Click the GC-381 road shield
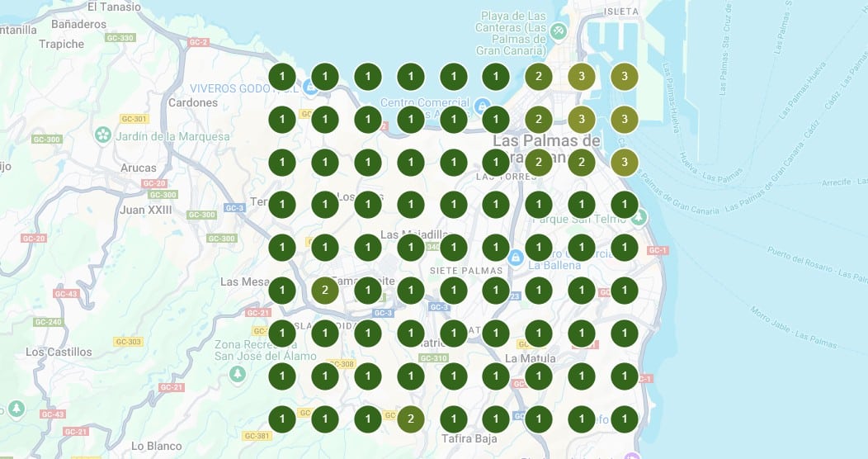The height and width of the screenshot is (459, 868). pos(257,436)
